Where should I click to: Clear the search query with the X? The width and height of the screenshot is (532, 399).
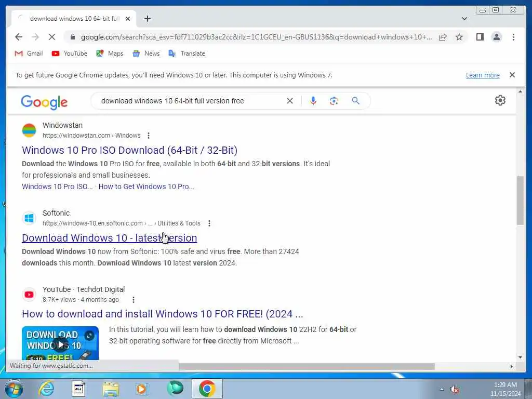pyautogui.click(x=290, y=101)
